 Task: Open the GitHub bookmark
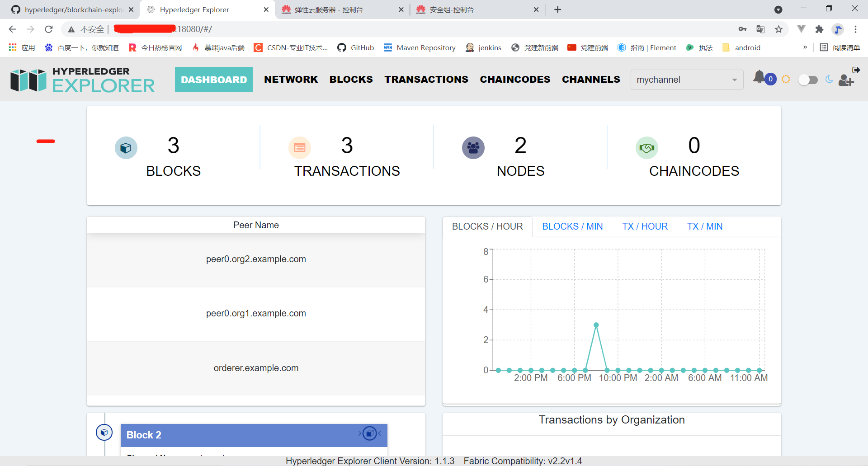tap(356, 47)
